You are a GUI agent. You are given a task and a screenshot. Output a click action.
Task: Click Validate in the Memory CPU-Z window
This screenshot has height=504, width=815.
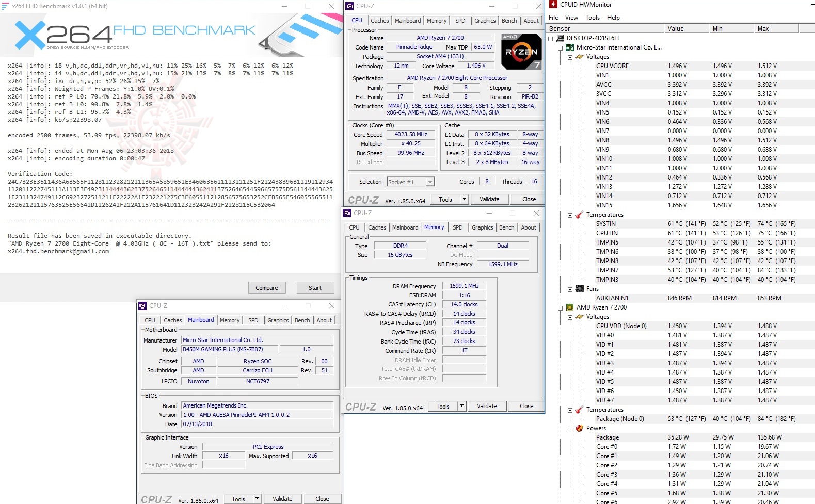point(487,406)
